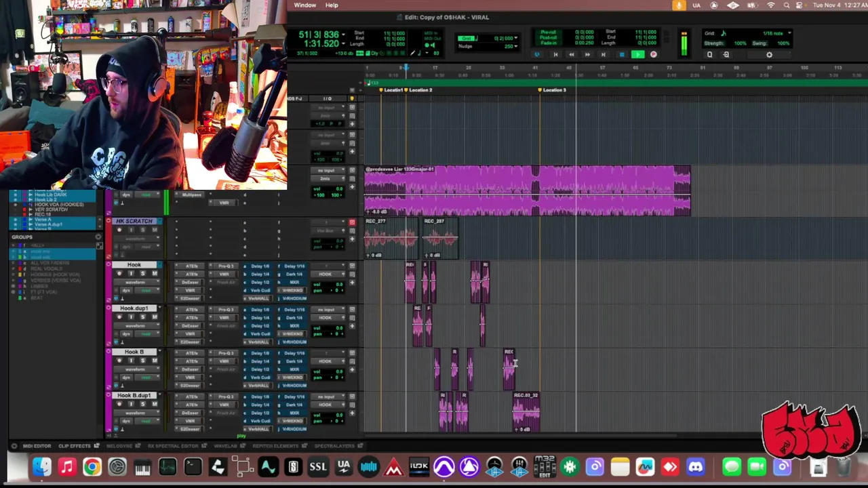Open the dyn selector on Hook.dup1 track
Viewport: 868px width, 488px height.
point(126,333)
